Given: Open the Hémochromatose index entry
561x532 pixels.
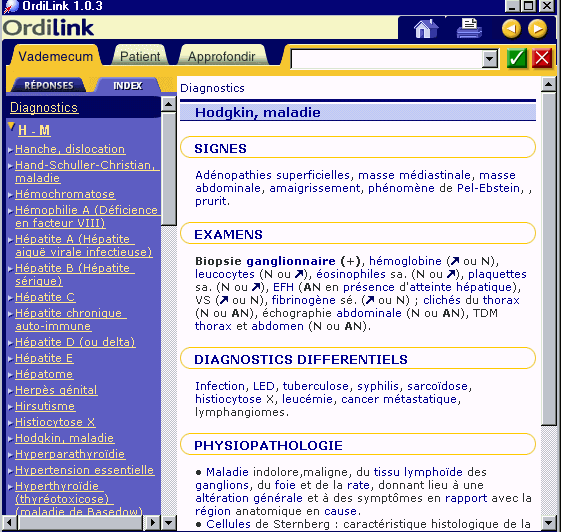Looking at the screenshot, I should coord(65,194).
